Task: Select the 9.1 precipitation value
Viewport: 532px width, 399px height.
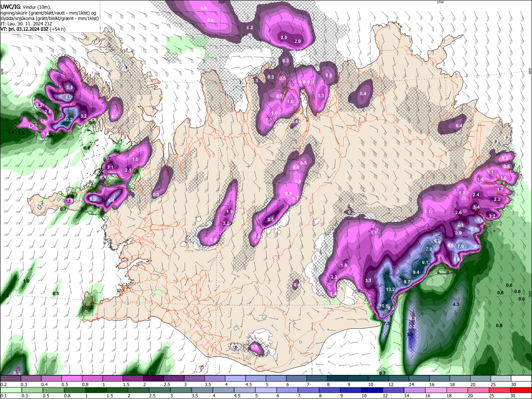Action: (x=425, y=263)
